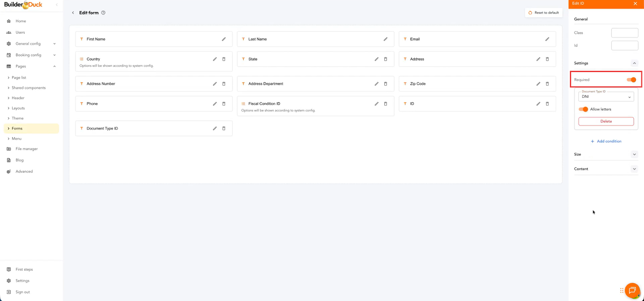Click trash icon on Document Type ID
The width and height of the screenshot is (644, 301).
click(224, 128)
